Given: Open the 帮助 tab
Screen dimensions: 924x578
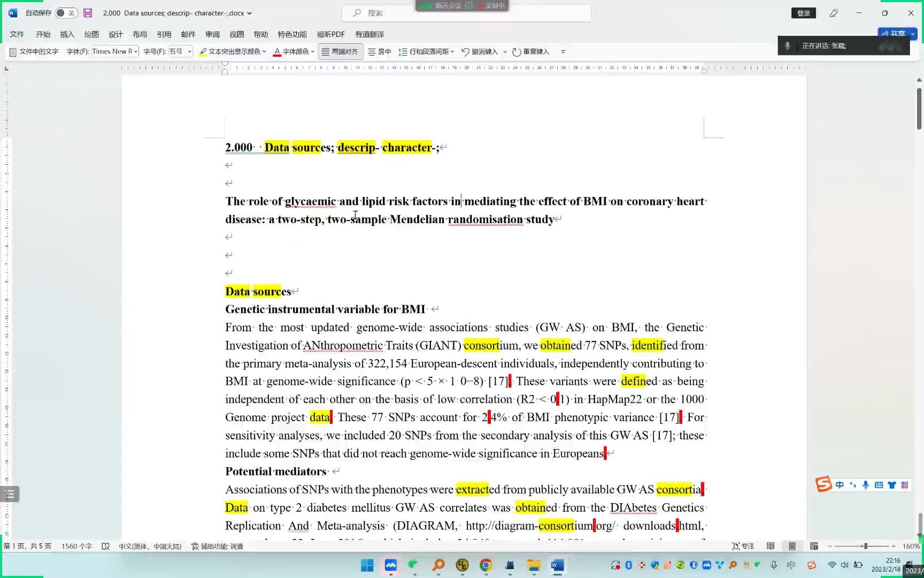Looking at the screenshot, I should click(x=260, y=34).
